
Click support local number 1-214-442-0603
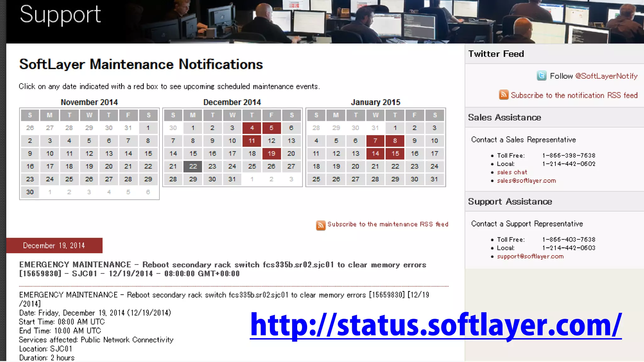click(569, 248)
